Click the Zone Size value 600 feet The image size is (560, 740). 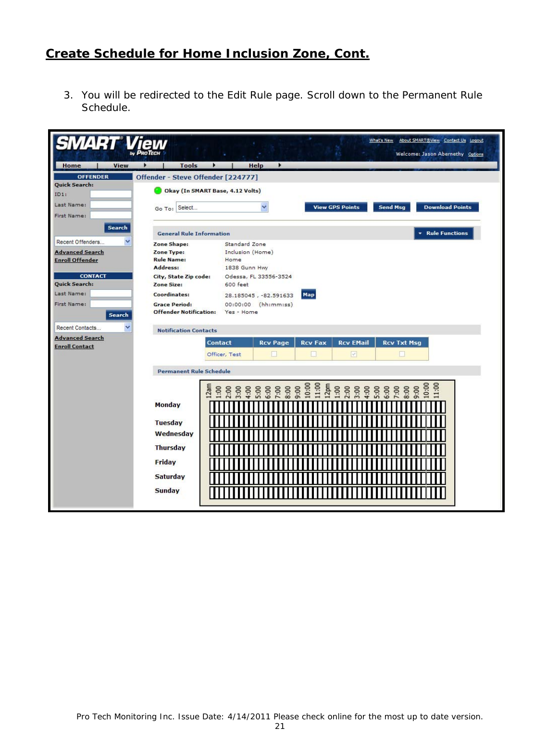(236, 284)
